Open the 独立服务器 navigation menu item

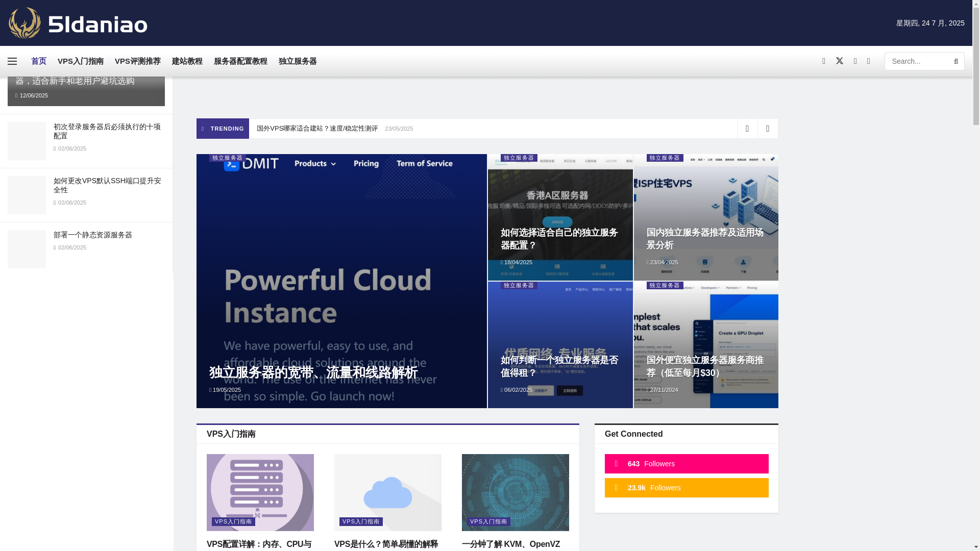298,61
